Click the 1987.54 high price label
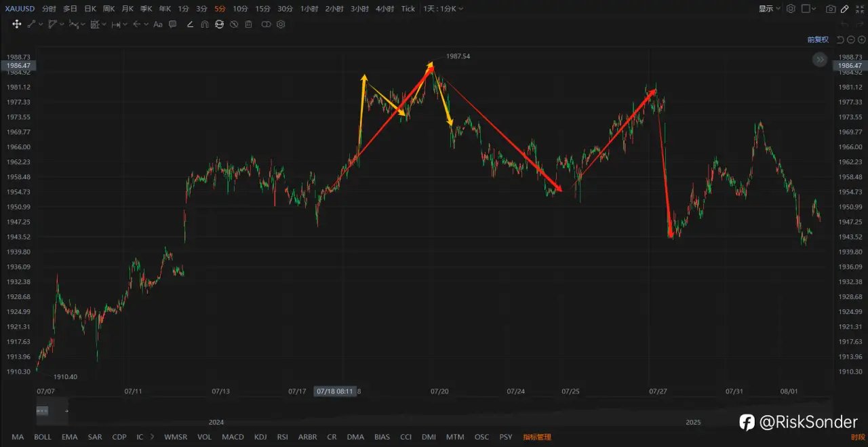The width and height of the screenshot is (868, 447). coord(458,56)
